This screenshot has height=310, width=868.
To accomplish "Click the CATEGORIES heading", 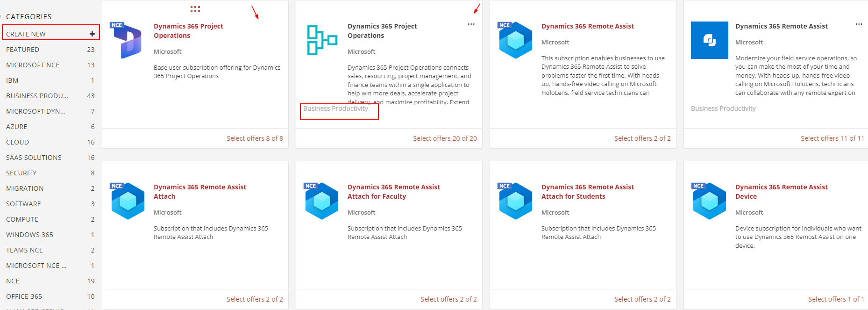I will [x=29, y=16].
